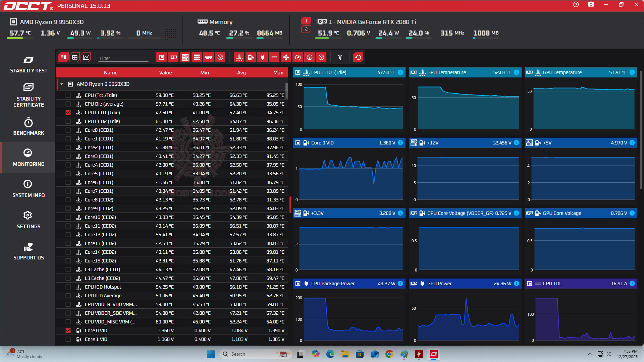Toggle the fan sensors filter icon
This screenshot has height=362, width=644.
286,57
